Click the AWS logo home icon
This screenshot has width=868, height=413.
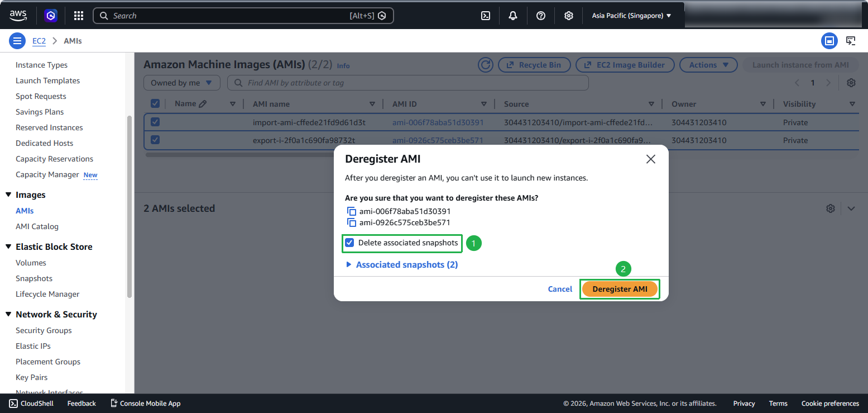tap(18, 16)
